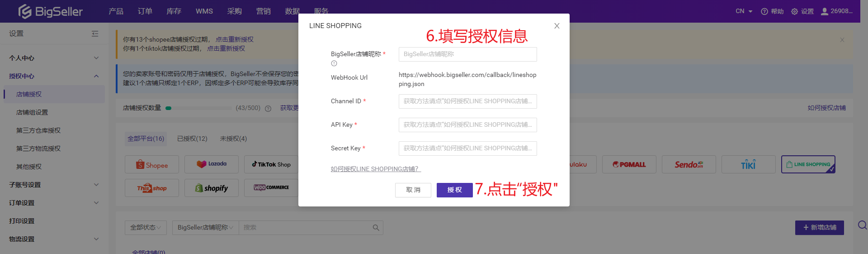Focus Channel ID input field

[x=467, y=101]
